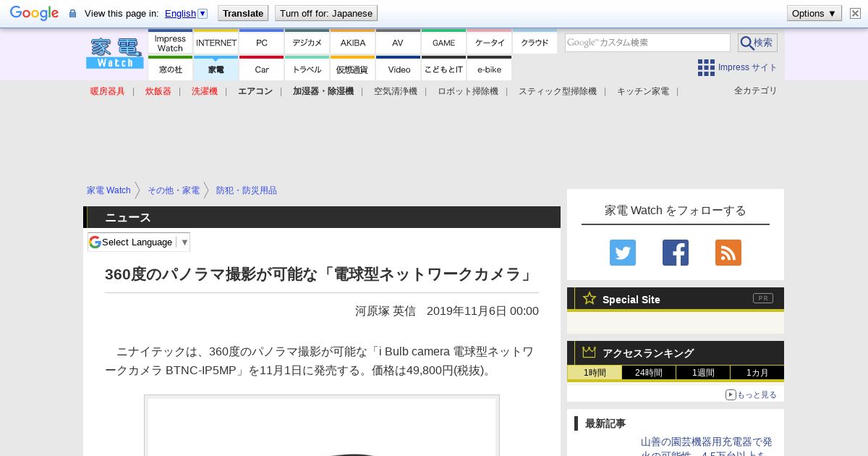Screen dimensions: 868x456
Task: Click Turn off for: Japanese button
Action: tap(326, 13)
